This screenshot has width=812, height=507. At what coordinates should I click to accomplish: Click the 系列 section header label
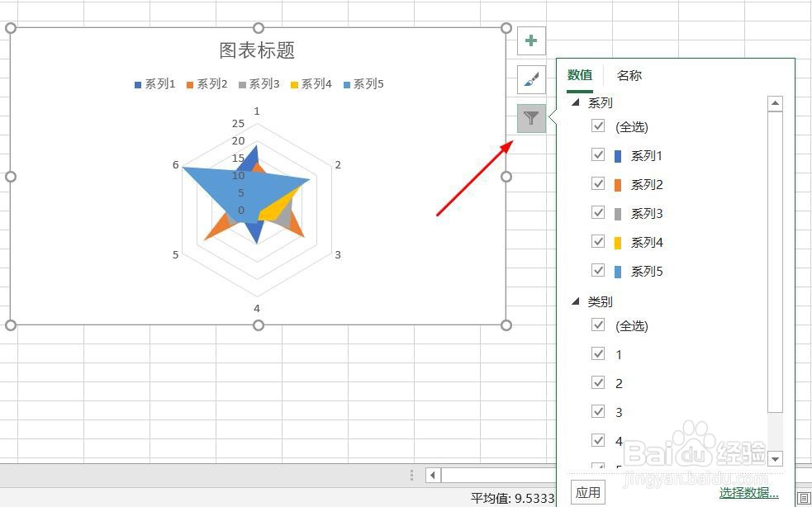coord(601,102)
